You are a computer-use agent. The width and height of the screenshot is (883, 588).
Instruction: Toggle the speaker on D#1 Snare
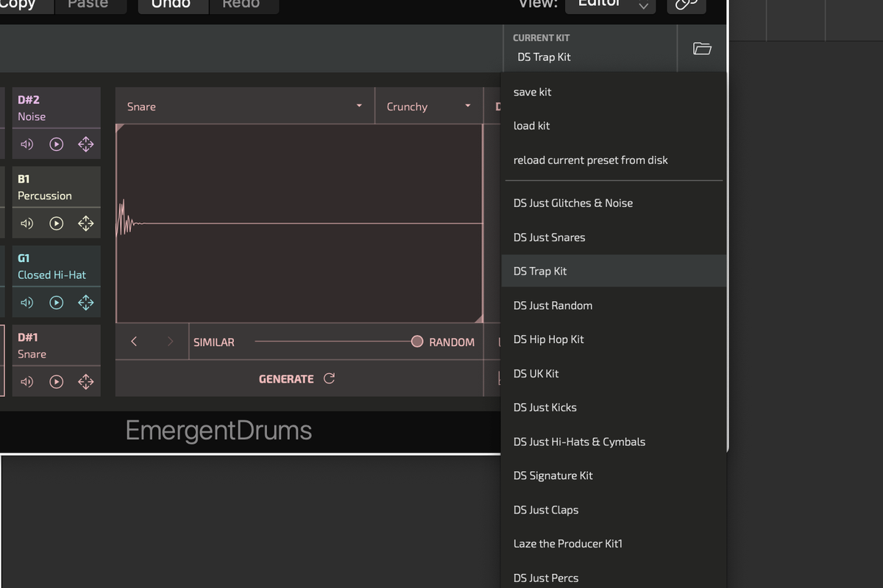tap(27, 382)
